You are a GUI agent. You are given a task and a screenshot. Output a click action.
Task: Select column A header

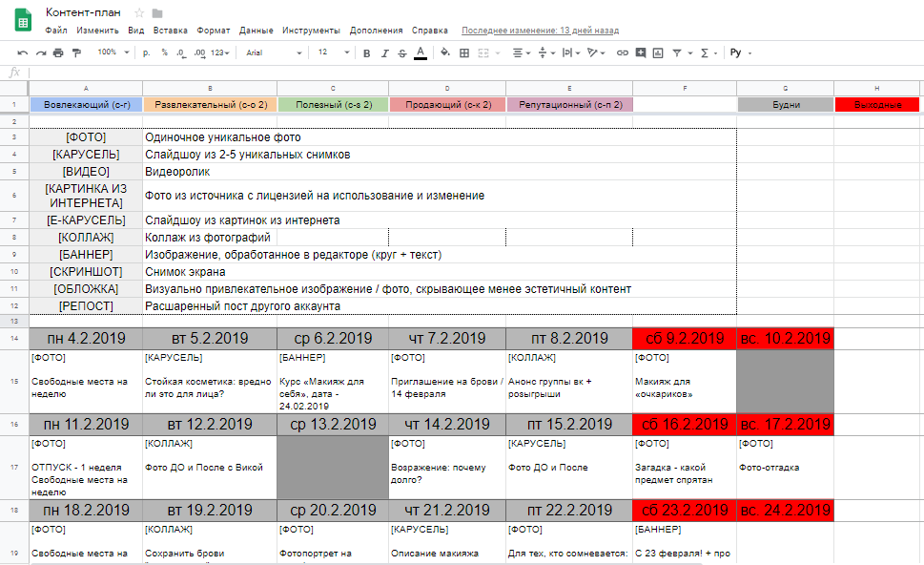(86, 88)
